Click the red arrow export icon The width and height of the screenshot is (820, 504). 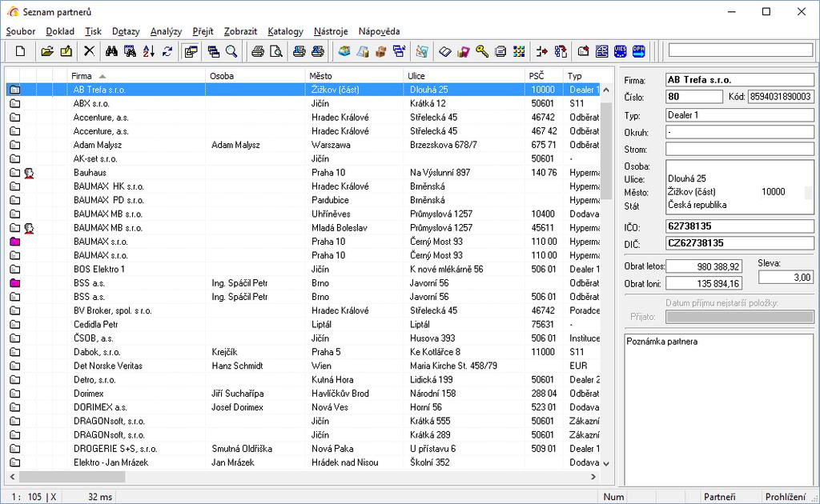pyautogui.click(x=542, y=51)
